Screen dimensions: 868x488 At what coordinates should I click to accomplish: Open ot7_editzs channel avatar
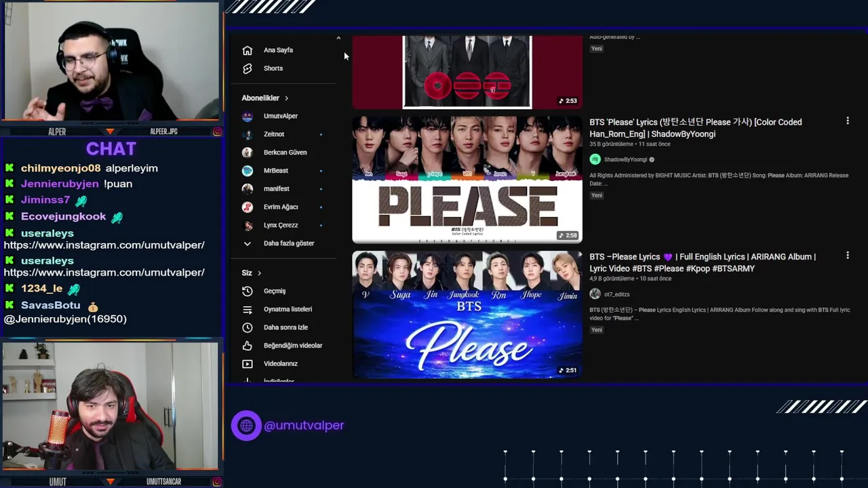(x=595, y=294)
